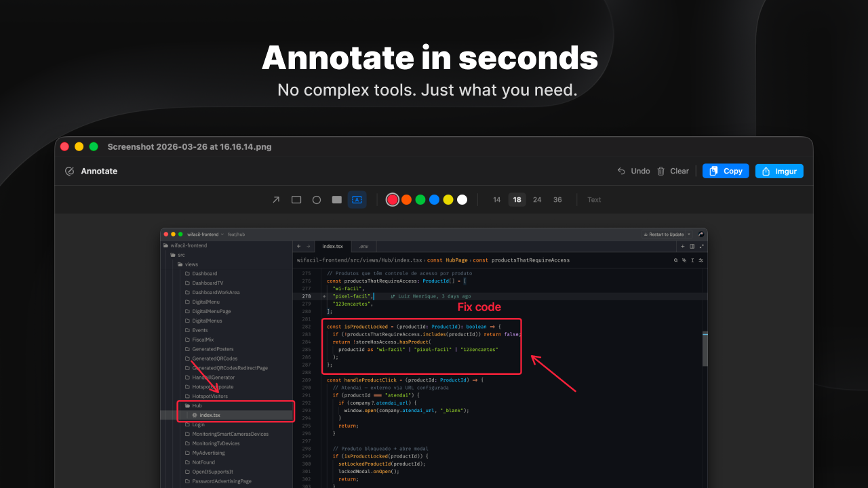Screen dimensions: 868x488
Task: Expand the DashboardWorkArea folder
Action: tap(212, 292)
